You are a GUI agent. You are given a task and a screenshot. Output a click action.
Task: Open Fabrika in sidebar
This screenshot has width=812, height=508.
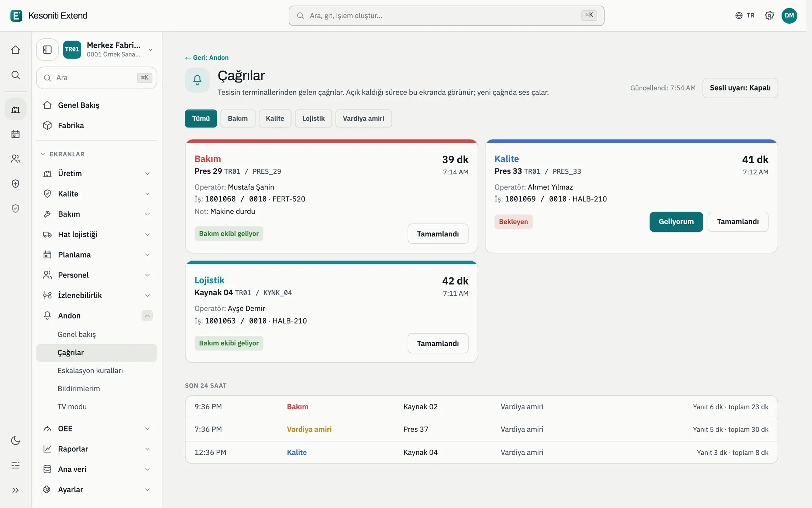point(97,126)
